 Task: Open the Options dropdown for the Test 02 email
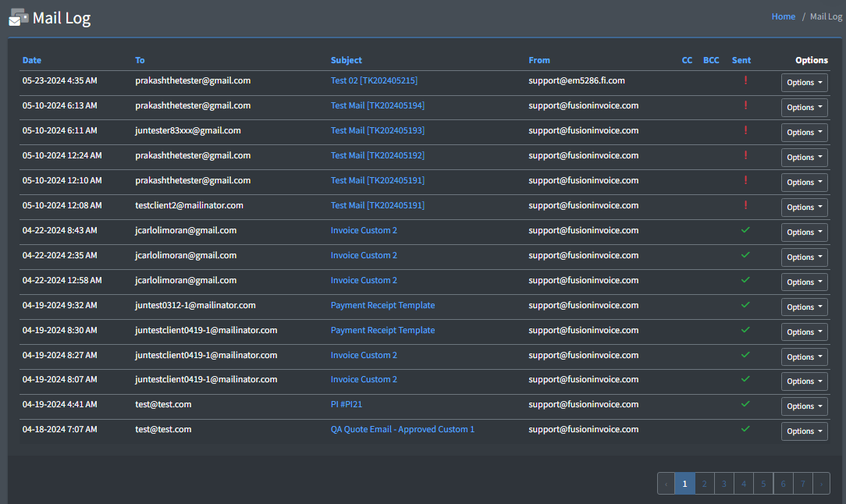[x=804, y=82]
